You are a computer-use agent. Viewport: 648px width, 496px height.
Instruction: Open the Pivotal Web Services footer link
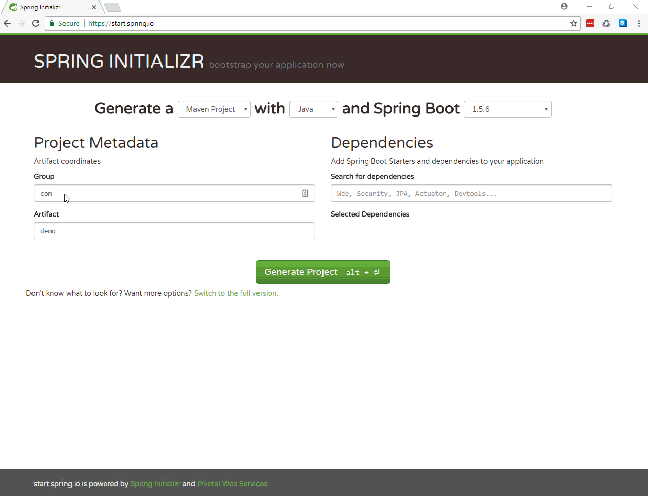(x=232, y=483)
